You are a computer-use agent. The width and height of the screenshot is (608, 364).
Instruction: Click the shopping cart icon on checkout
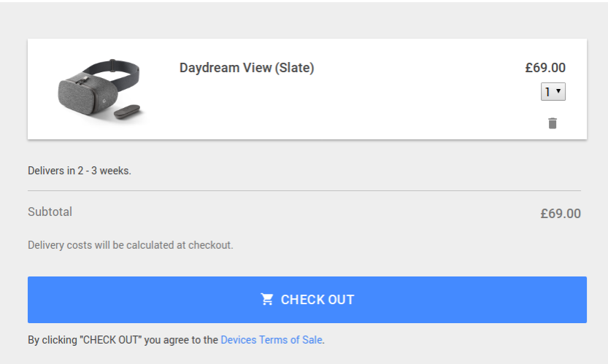tap(267, 299)
